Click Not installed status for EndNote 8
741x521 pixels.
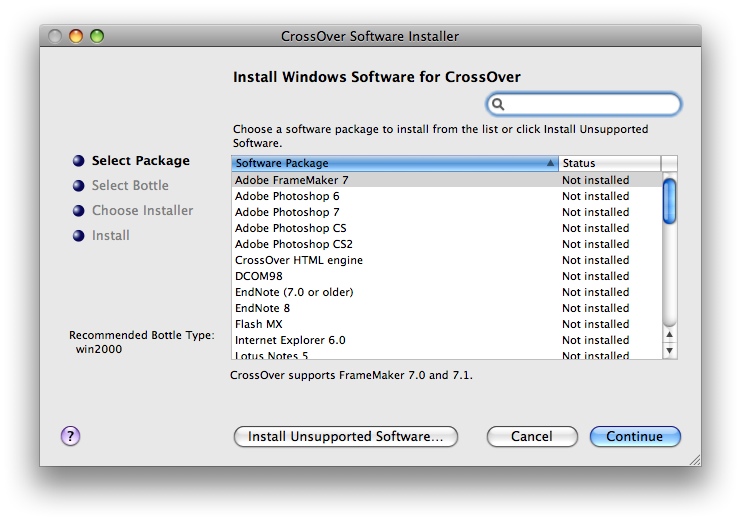click(x=595, y=308)
